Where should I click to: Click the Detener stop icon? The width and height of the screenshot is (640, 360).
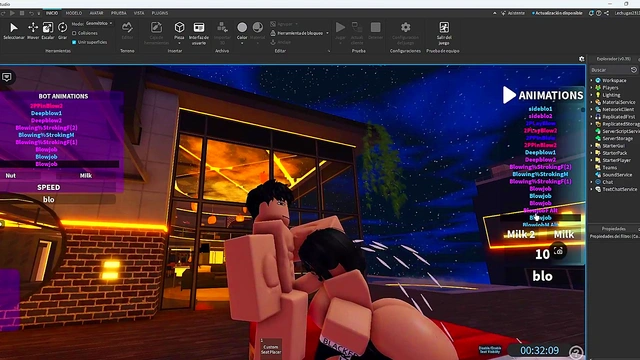point(376,27)
